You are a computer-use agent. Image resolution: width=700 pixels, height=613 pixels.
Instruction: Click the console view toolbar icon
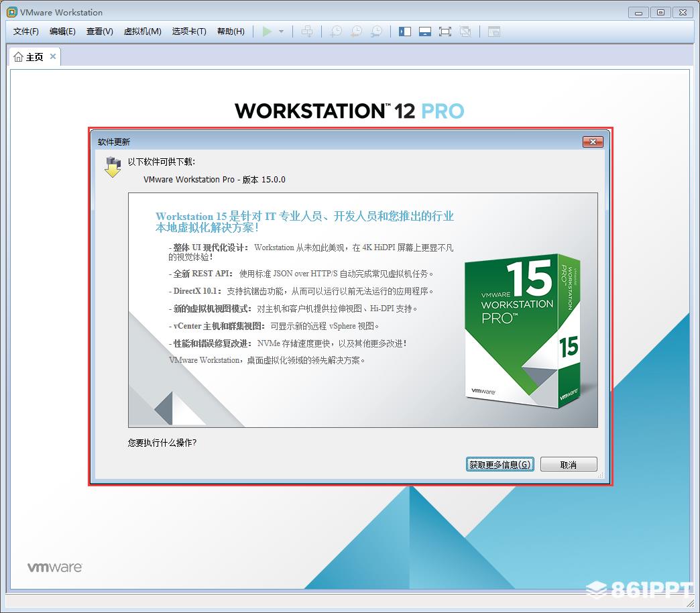[493, 32]
